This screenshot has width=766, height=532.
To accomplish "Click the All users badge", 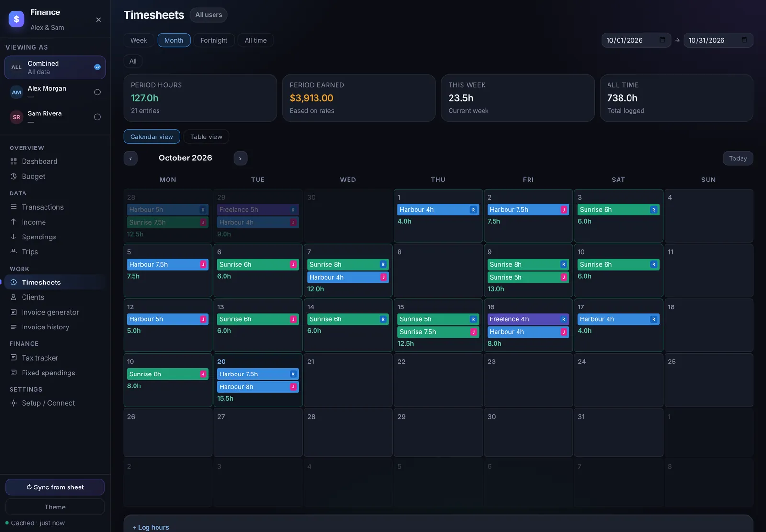I will click(209, 15).
